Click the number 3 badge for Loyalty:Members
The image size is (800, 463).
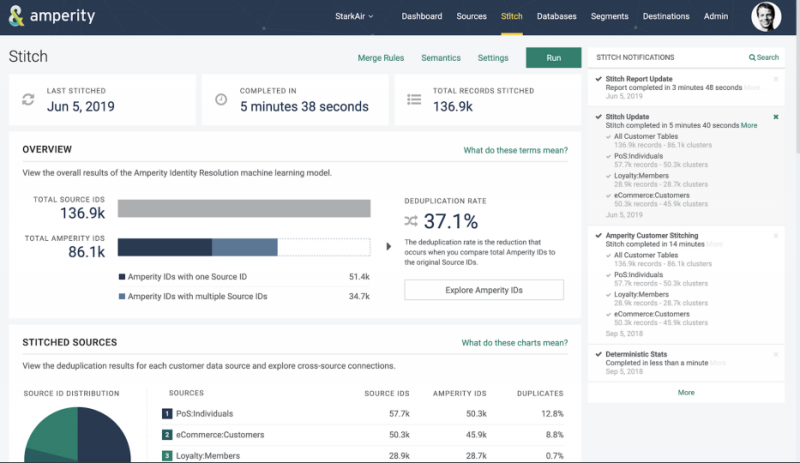point(167,455)
